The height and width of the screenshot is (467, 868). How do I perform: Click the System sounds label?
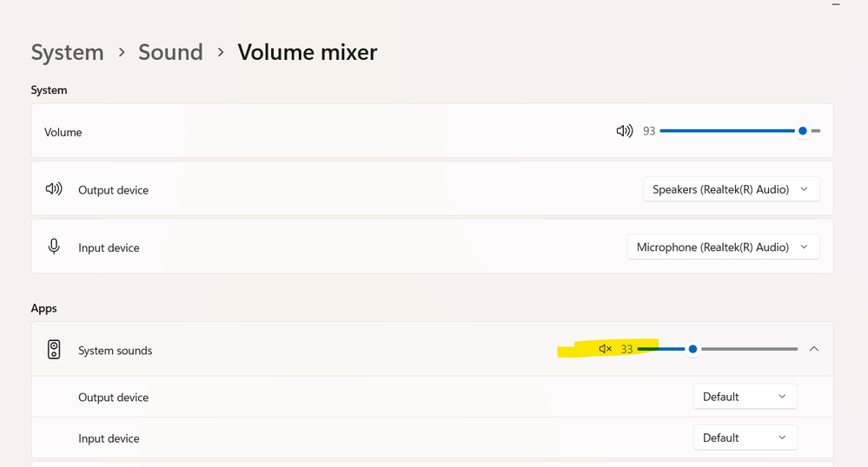[115, 351]
